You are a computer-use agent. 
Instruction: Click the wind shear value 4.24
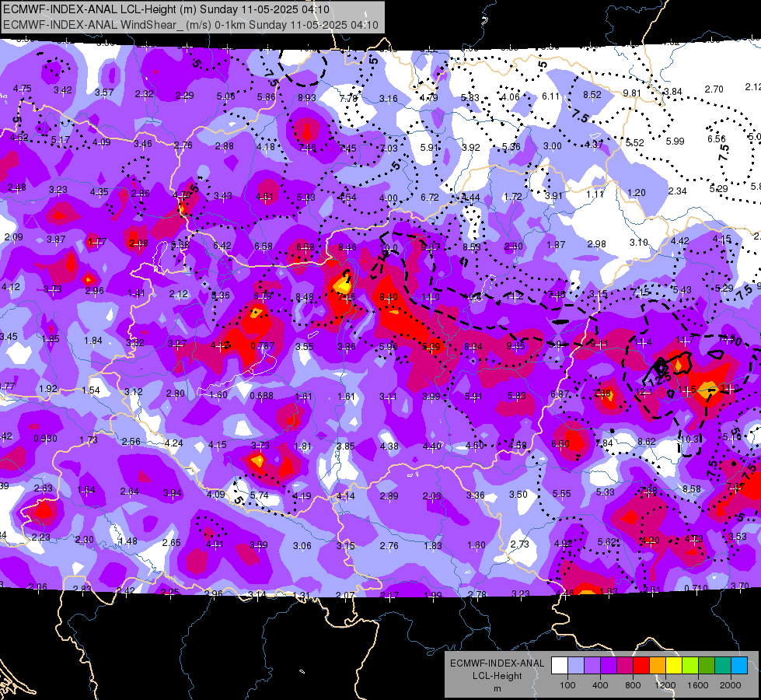(x=174, y=443)
